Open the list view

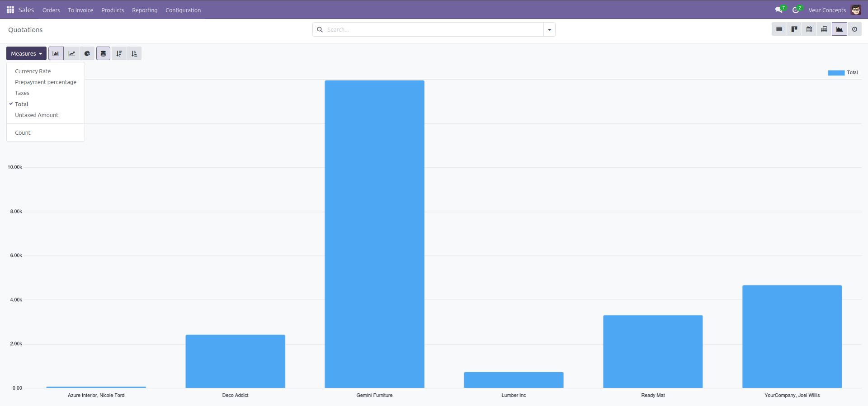tap(779, 29)
